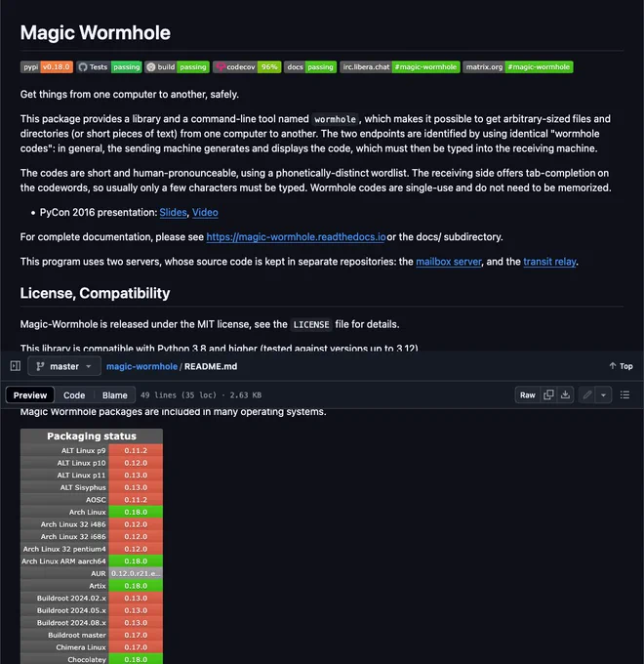Click the Artix 0.18.0 row
The image size is (644, 664).
tap(92, 586)
